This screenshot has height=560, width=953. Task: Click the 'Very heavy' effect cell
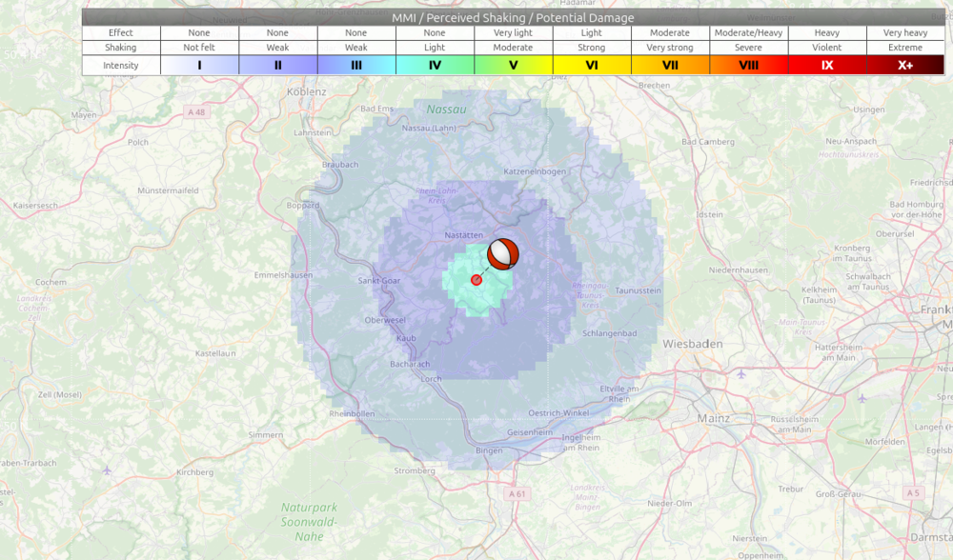(905, 32)
